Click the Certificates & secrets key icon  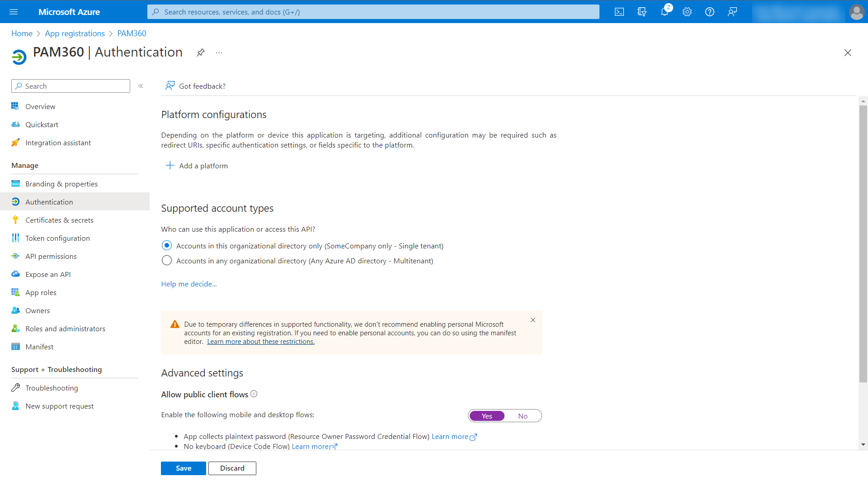click(15, 219)
